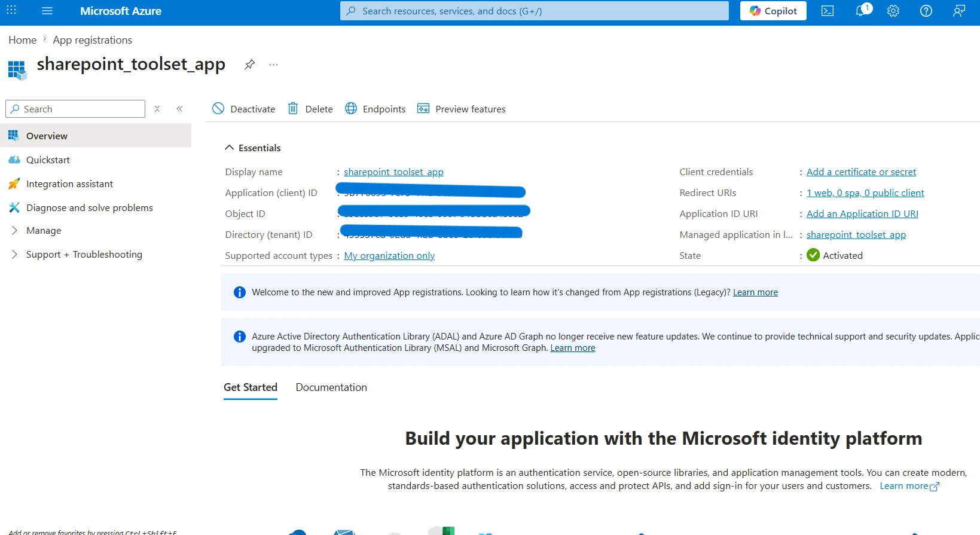Pin sharepoint_toolset_app to dashboard
Viewport: 980px width, 535px height.
(250, 64)
